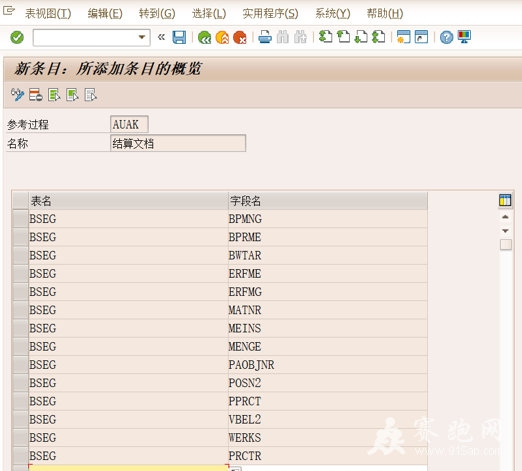
Task: Print using the printer icon
Action: tap(265, 37)
